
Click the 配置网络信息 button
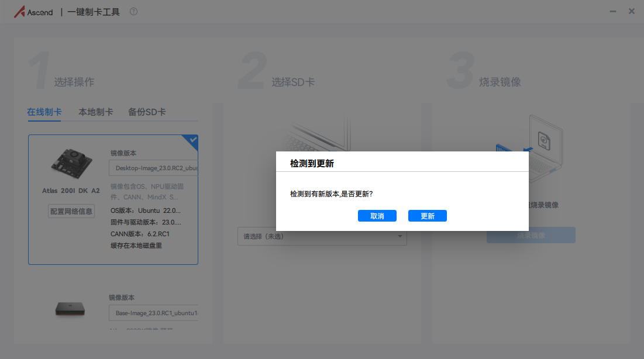pyautogui.click(x=71, y=211)
